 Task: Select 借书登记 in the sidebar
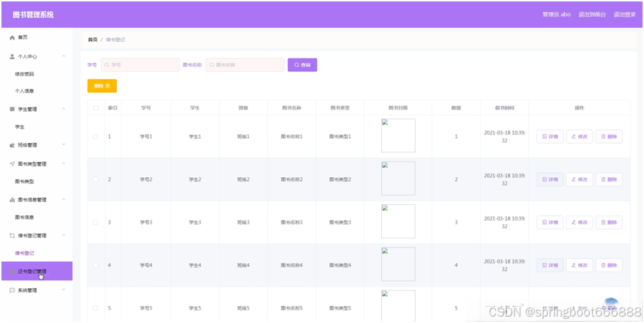[x=24, y=253]
